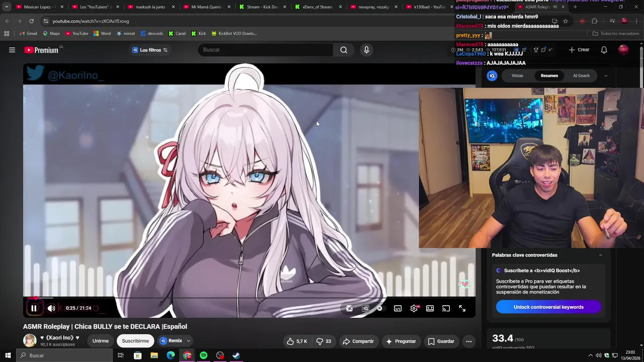Image resolution: width=644 pixels, height=362 pixels.
Task: Click the search magnifier button
Action: click(344, 50)
